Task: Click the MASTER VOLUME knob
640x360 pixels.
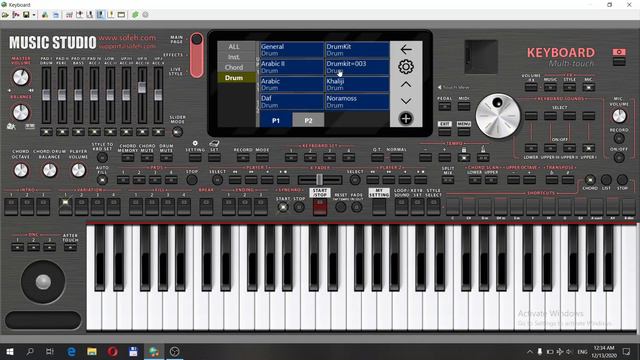Action: coord(20,77)
